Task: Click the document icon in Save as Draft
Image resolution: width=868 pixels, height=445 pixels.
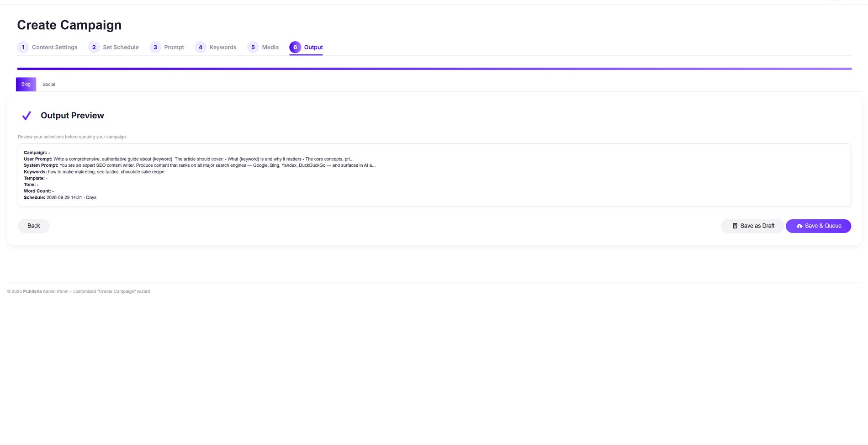Action: pyautogui.click(x=735, y=226)
